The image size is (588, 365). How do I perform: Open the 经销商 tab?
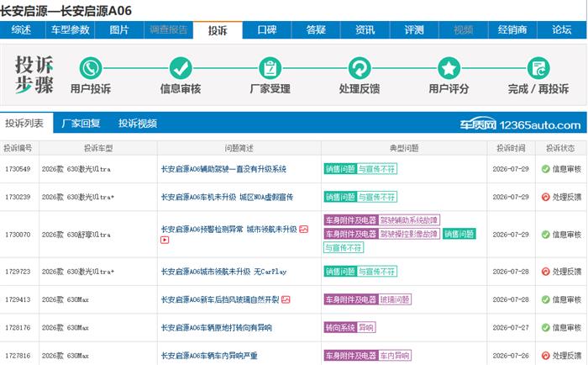pyautogui.click(x=512, y=29)
